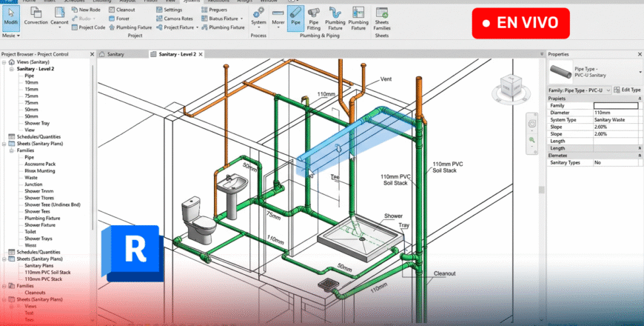The width and height of the screenshot is (644, 326).
Task: Close the Sanitary - Level 2 view tab
Action: tap(201, 54)
